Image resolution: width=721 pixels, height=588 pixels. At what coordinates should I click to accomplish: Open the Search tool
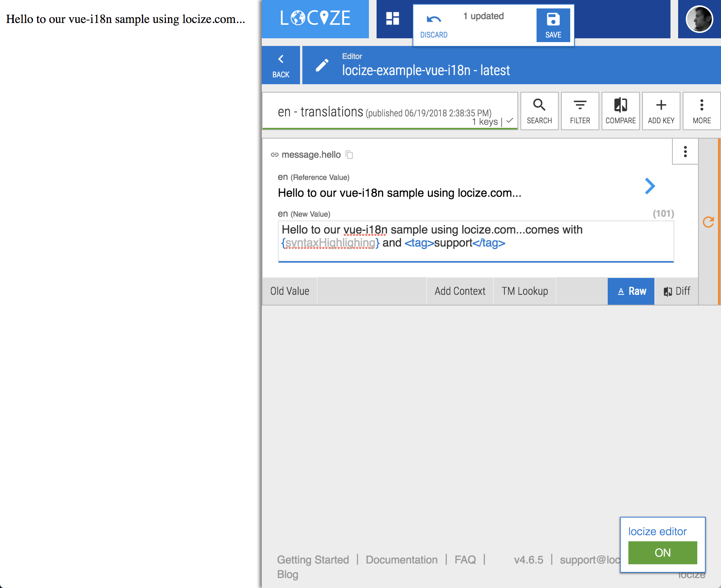click(x=539, y=111)
